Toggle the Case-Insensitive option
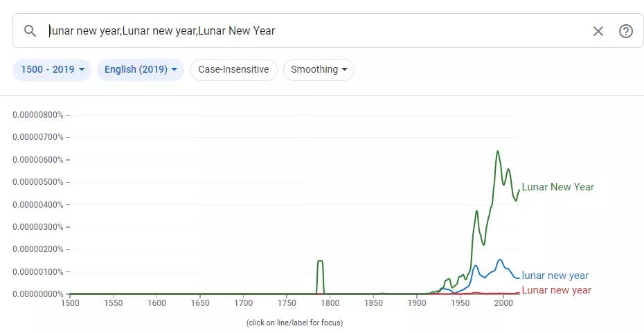644x333 pixels. click(x=233, y=69)
